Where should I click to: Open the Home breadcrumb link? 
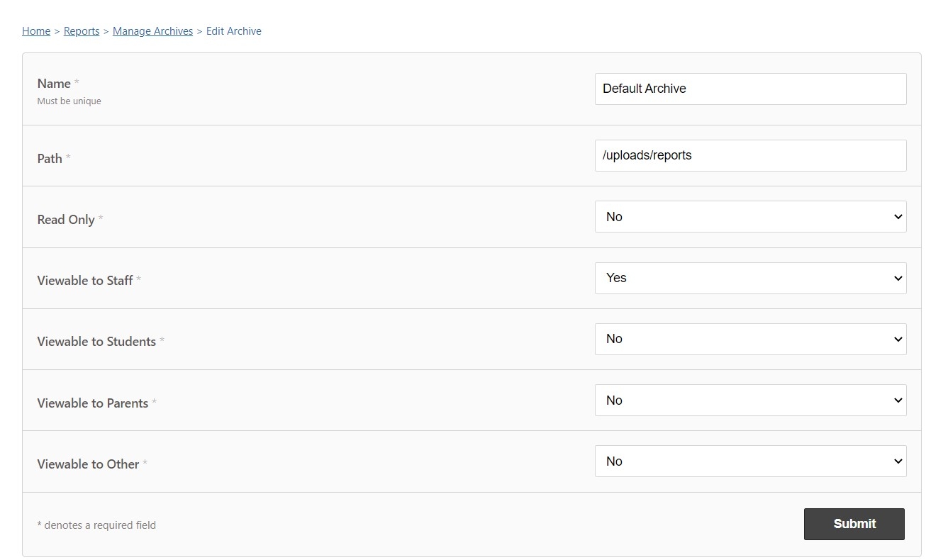click(x=36, y=31)
